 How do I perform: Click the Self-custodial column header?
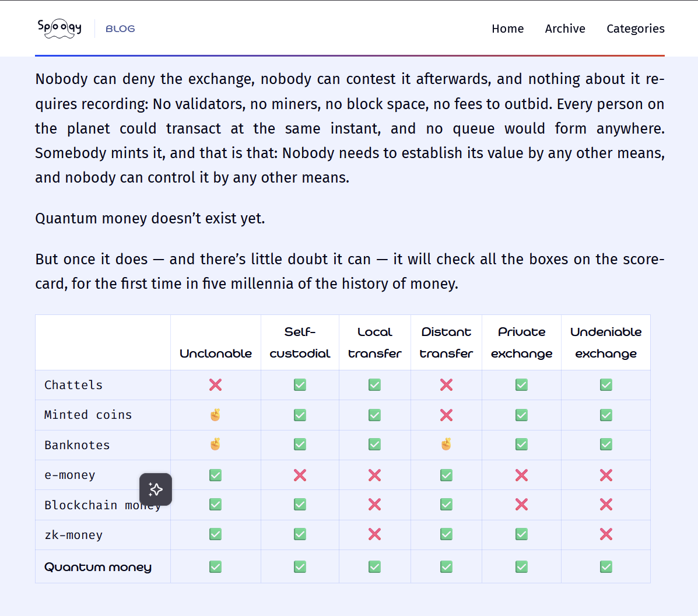300,342
